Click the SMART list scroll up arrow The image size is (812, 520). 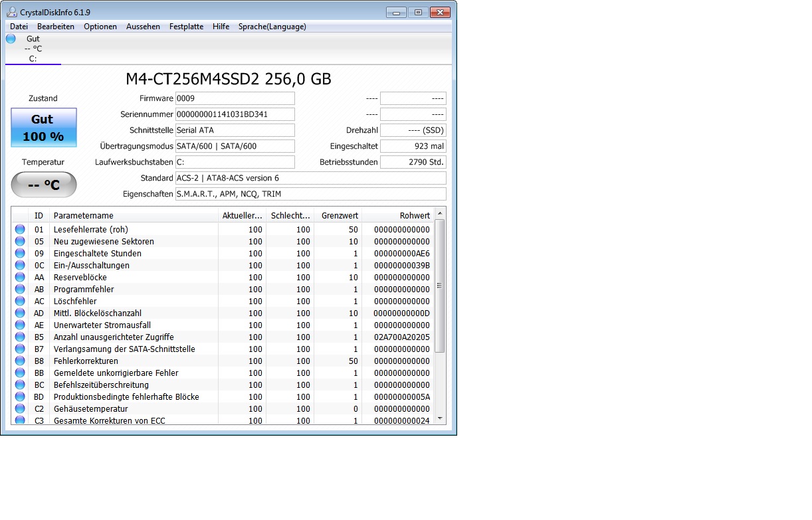tap(439, 213)
